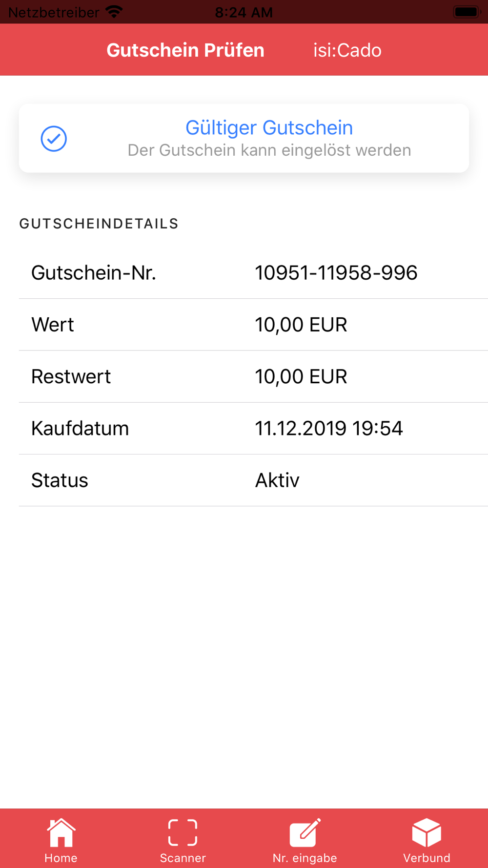Switch to the Scanner tab label
Image resolution: width=488 pixels, height=868 pixels.
[x=183, y=858]
